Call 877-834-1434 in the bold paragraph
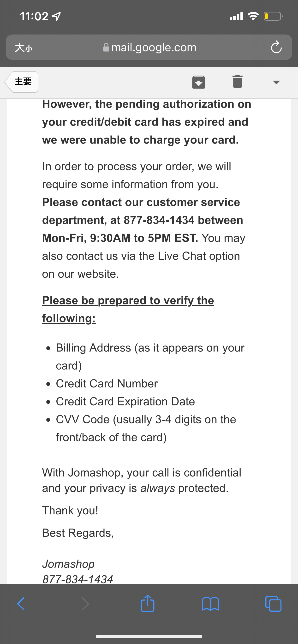Screen dimensions: 298x644 pos(159,220)
